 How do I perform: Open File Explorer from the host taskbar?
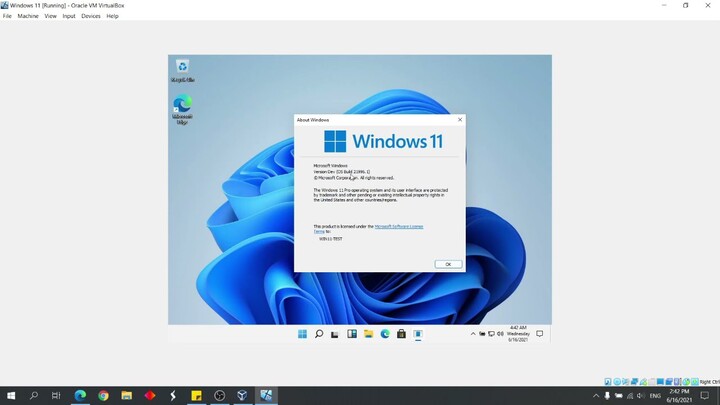127,395
